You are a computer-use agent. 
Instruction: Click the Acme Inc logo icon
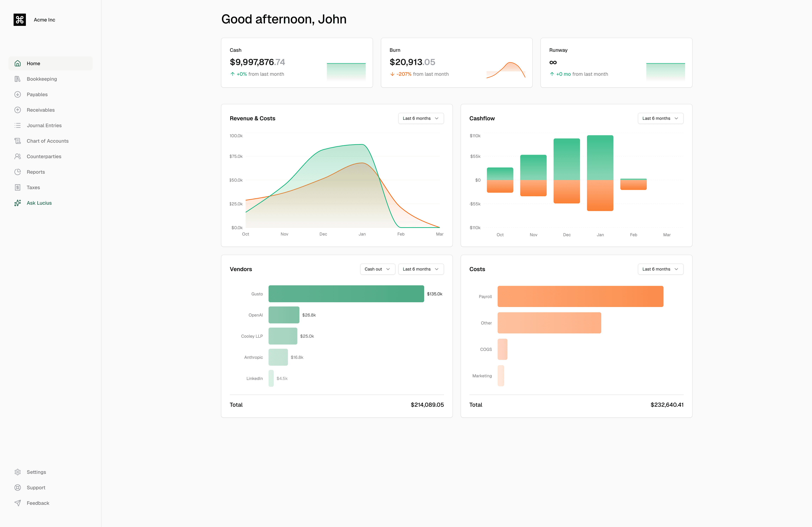click(19, 20)
